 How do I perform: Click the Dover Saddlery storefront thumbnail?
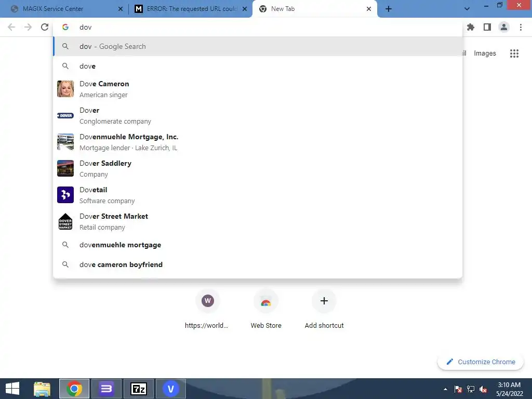[x=65, y=168]
